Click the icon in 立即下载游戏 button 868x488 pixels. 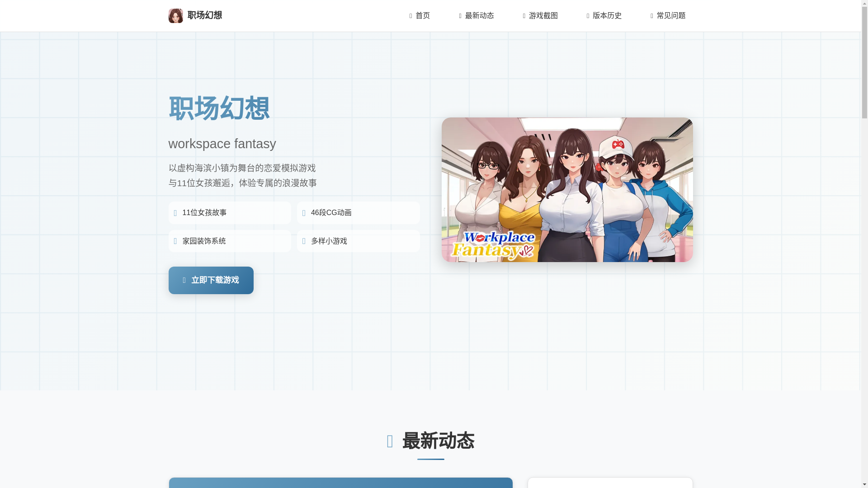(184, 281)
